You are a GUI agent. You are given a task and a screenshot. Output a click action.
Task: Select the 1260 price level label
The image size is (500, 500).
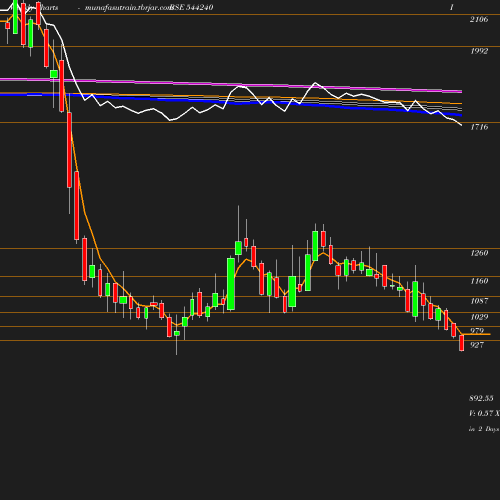point(479,253)
